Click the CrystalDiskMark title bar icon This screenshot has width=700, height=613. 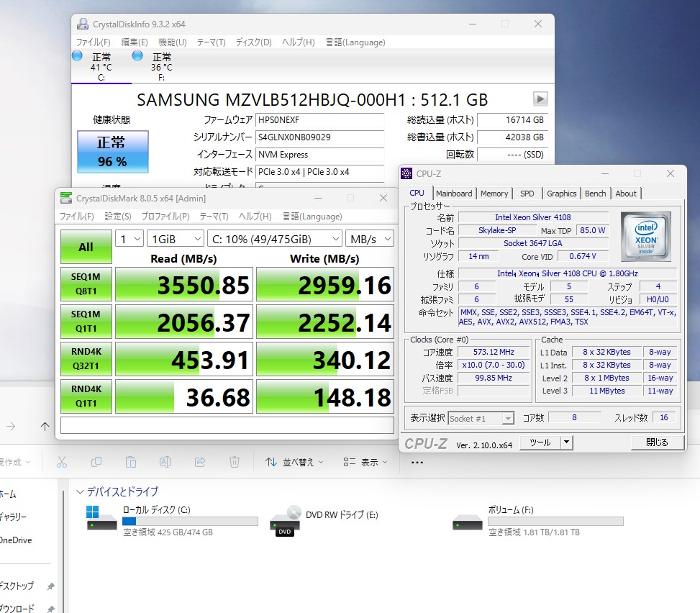pos(66,199)
